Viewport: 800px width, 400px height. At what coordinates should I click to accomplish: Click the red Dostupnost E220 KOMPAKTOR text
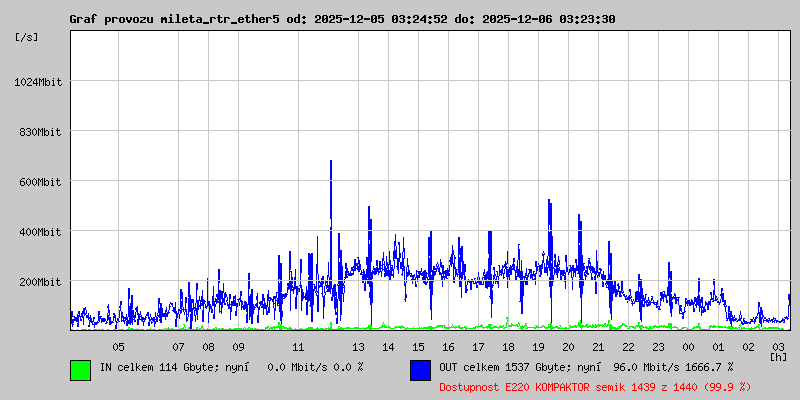594,386
